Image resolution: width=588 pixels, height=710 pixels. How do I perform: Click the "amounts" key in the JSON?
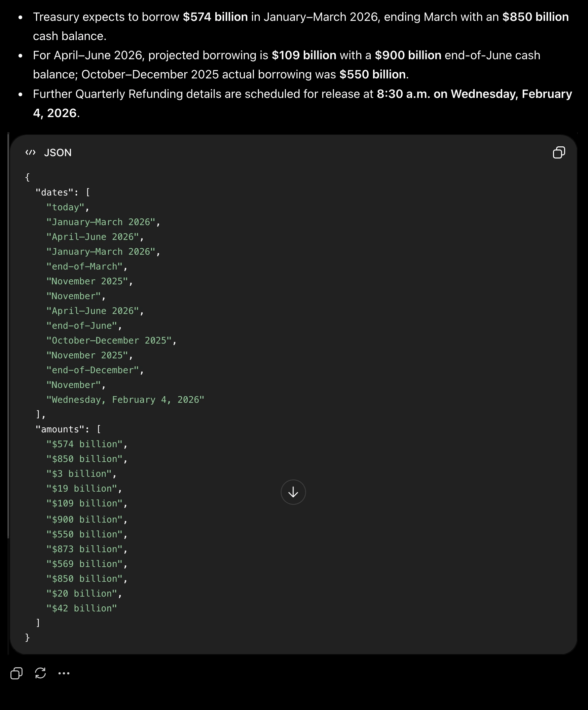tap(60, 429)
